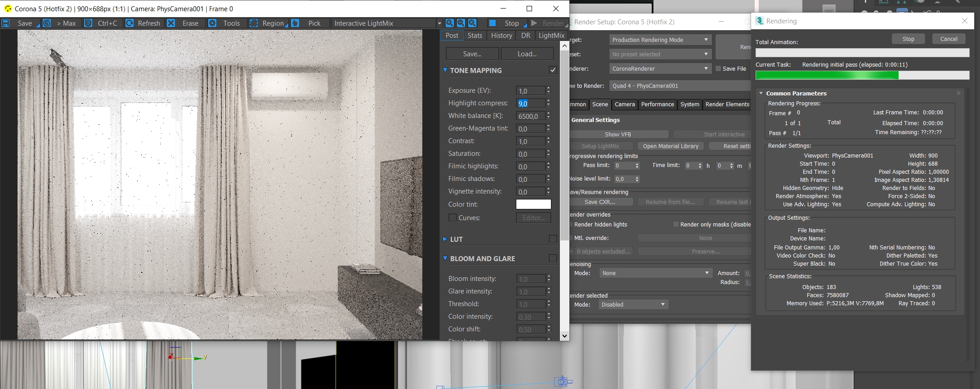Enable the Curves checkbox

452,218
